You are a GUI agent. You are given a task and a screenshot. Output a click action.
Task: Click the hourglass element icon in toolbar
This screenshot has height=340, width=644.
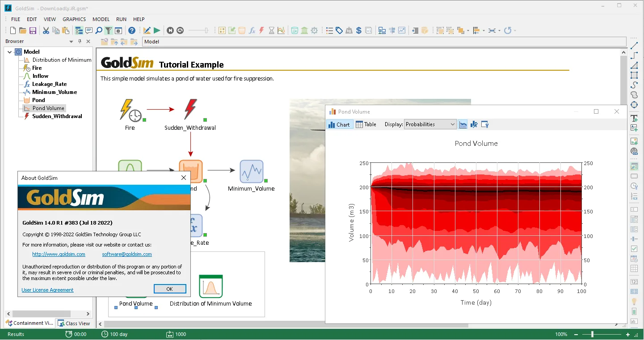[x=271, y=30]
